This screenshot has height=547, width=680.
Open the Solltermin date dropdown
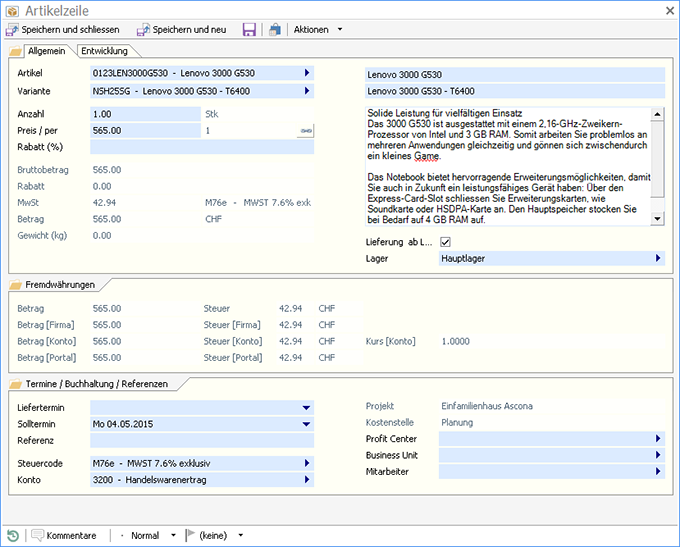306,424
